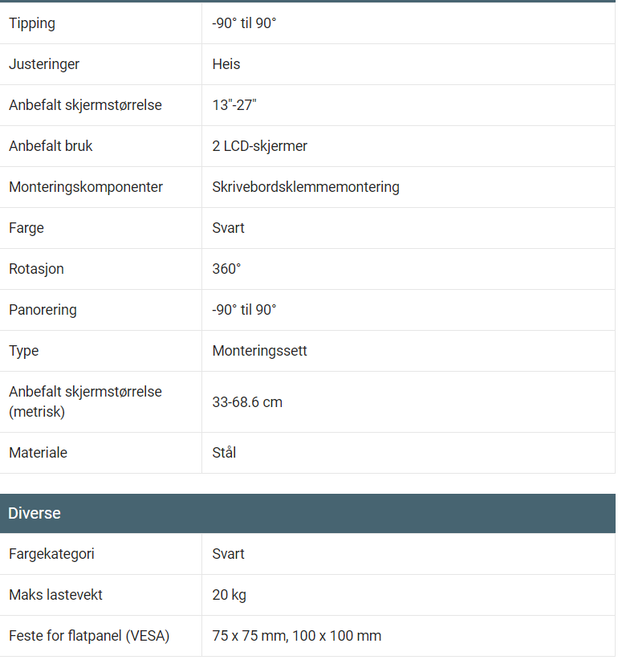Image resolution: width=618 pixels, height=672 pixels.
Task: Select the Anbefalt bruk label
Action: (51, 146)
